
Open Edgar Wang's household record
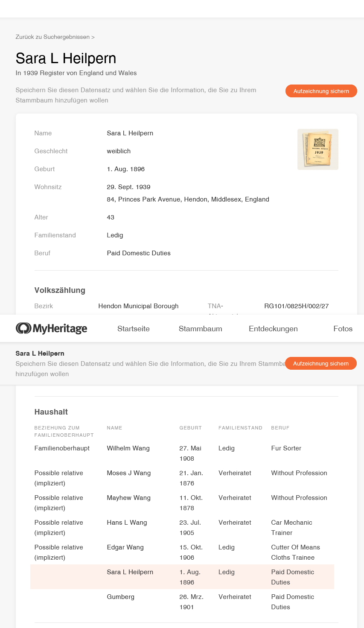pos(125,547)
